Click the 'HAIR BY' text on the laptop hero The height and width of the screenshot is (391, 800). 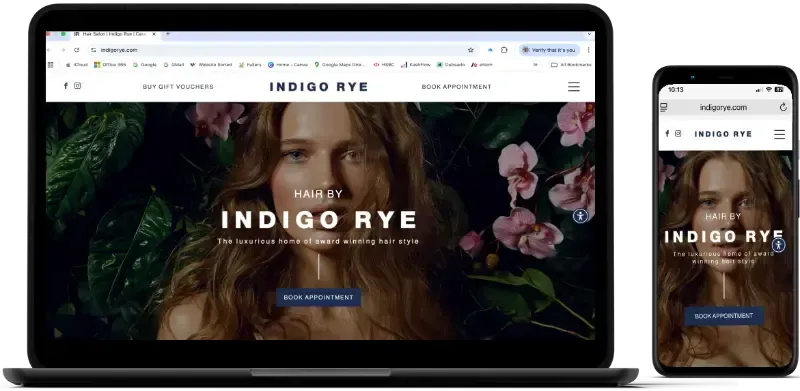pyautogui.click(x=318, y=193)
